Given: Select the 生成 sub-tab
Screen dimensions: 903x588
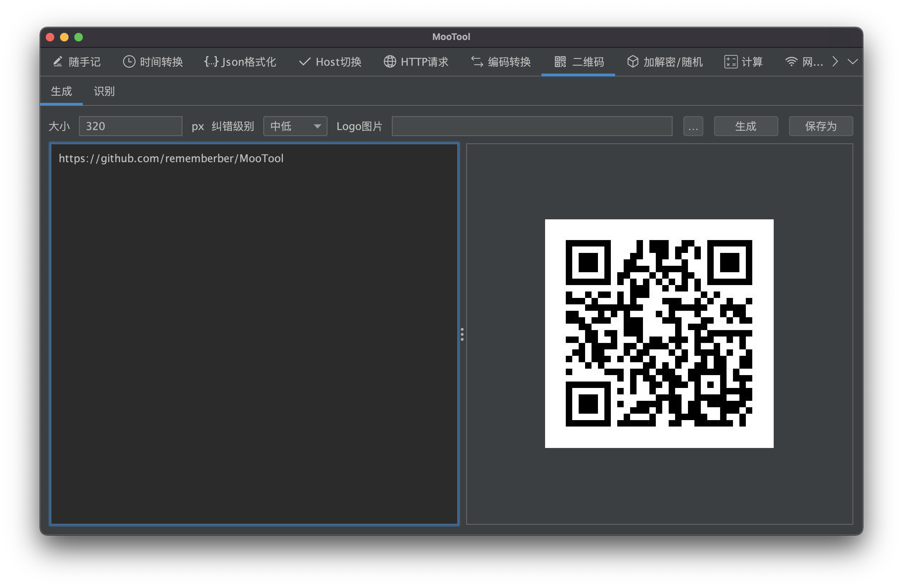Looking at the screenshot, I should 61,91.
